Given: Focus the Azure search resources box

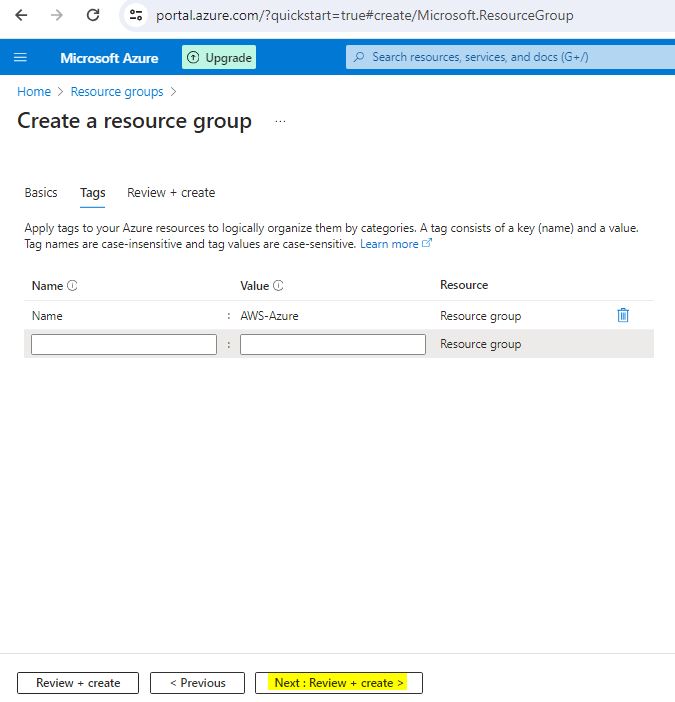Looking at the screenshot, I should click(x=510, y=57).
